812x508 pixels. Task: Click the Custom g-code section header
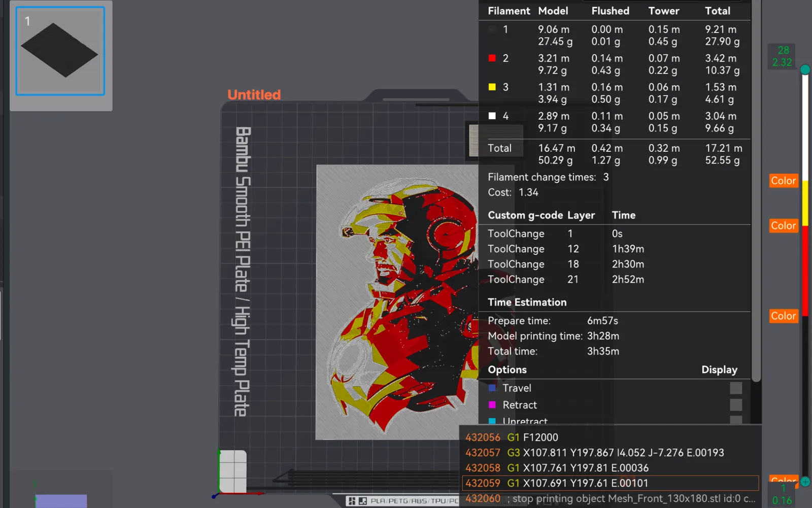[525, 215]
